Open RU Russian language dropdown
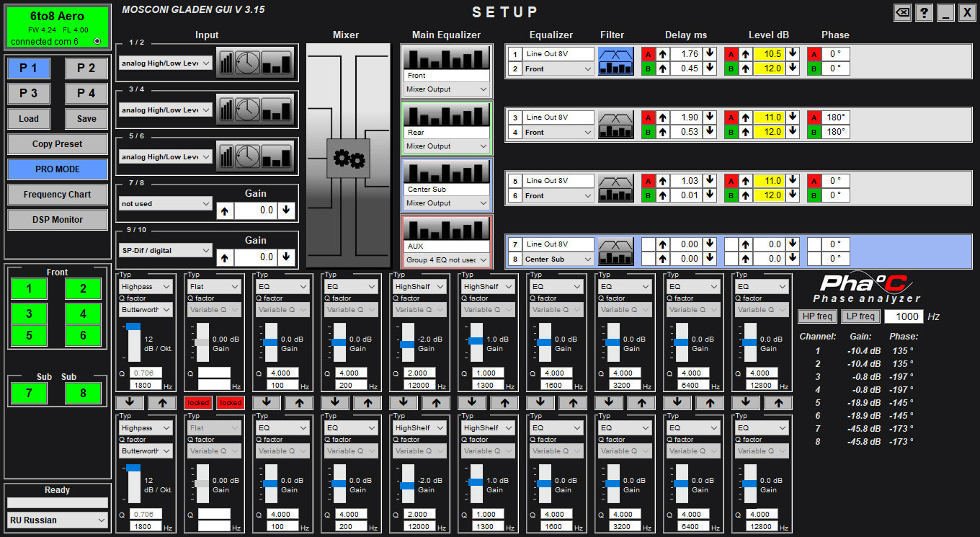Image resolution: width=980 pixels, height=537 pixels. [x=57, y=520]
